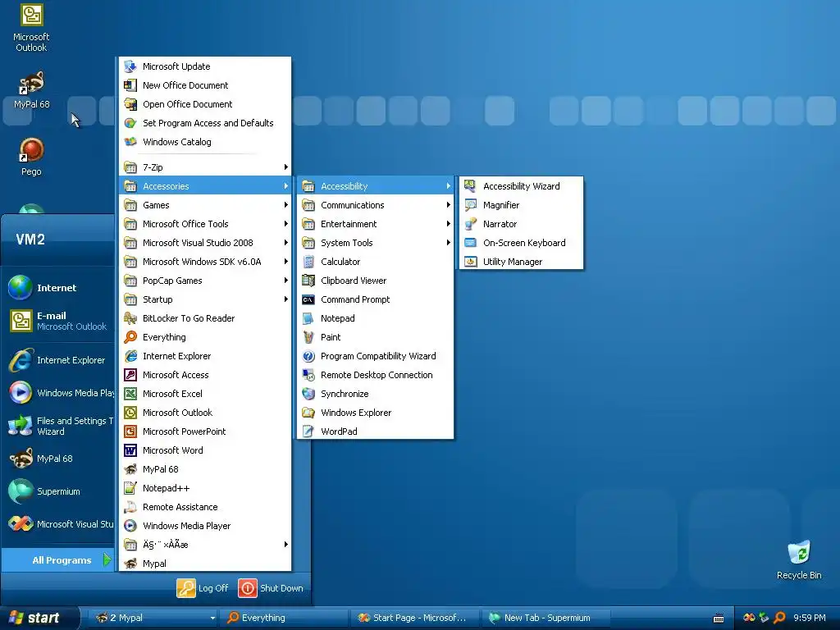Click the Recycle Bin desktop icon
Viewport: 840px width, 630px height.
click(x=799, y=559)
